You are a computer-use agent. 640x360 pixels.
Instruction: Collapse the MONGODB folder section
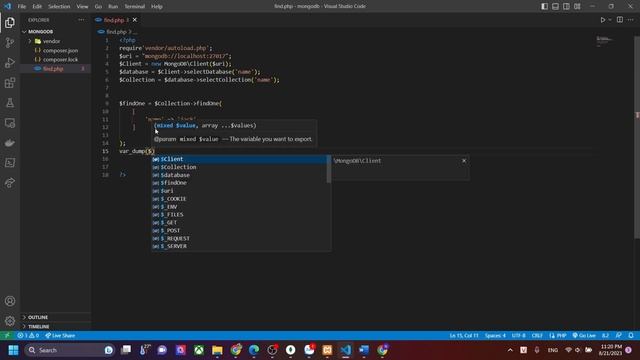coord(56,31)
